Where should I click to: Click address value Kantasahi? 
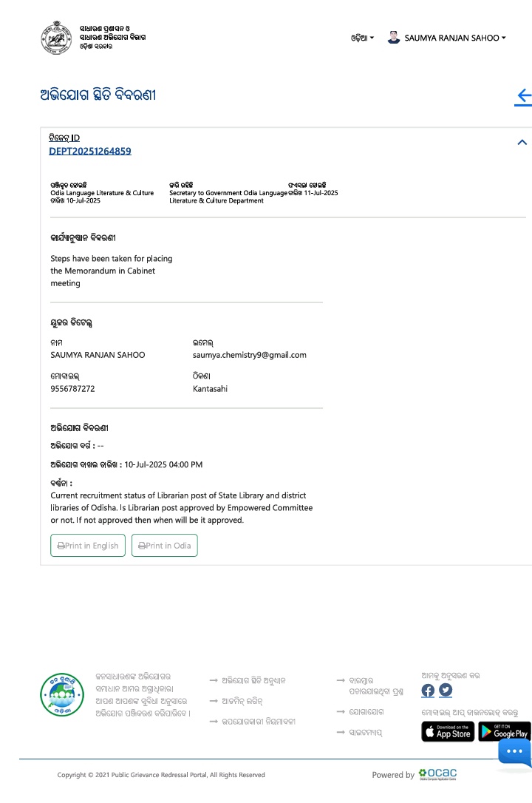pyautogui.click(x=211, y=389)
